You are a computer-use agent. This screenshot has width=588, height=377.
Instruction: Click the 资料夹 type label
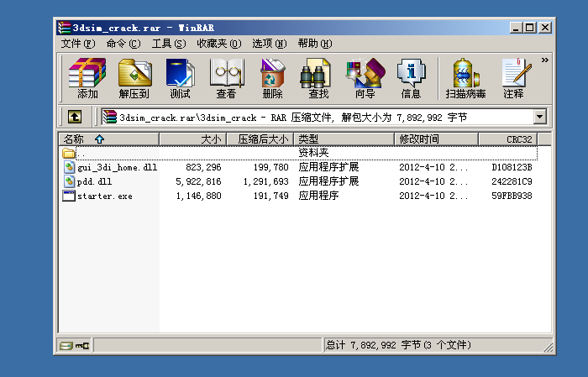[313, 153]
